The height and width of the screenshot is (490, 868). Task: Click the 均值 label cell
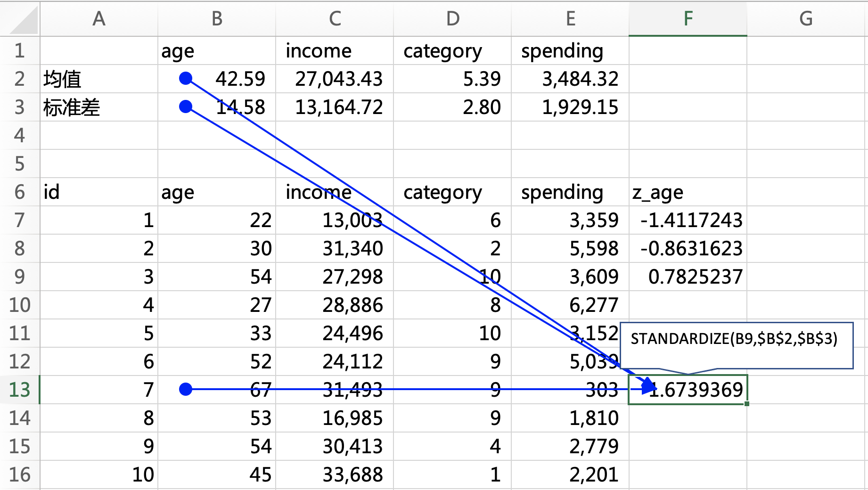pos(99,79)
